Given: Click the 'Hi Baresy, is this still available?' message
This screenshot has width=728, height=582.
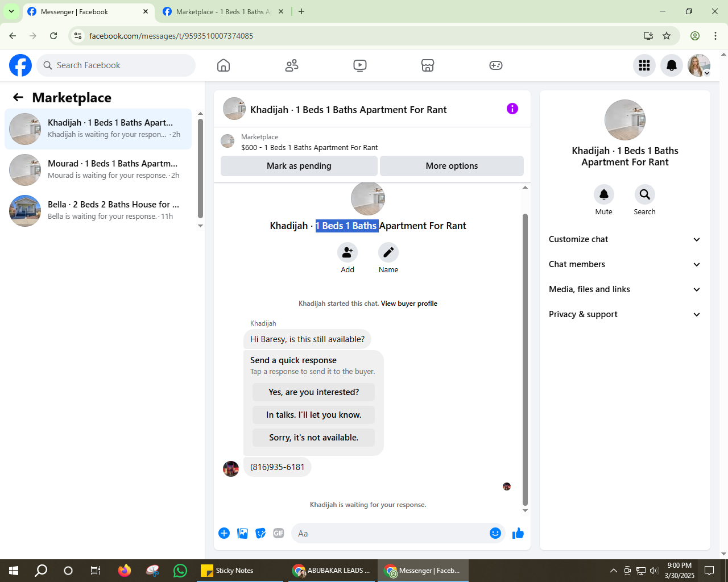Looking at the screenshot, I should click(308, 339).
